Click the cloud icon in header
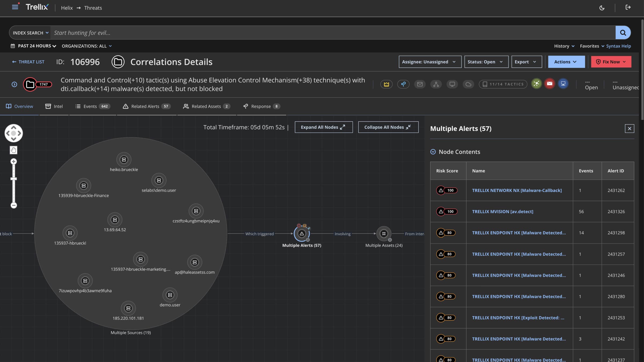This screenshot has height=362, width=644. click(x=468, y=84)
